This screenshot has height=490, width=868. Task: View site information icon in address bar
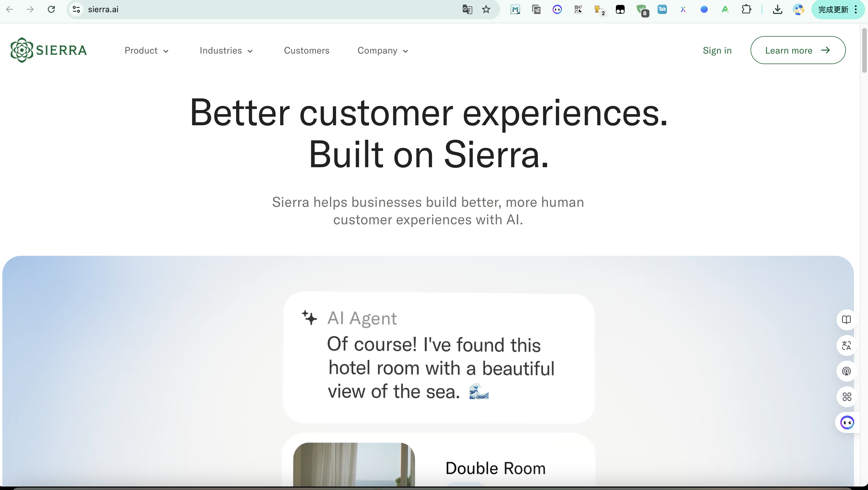(x=76, y=9)
